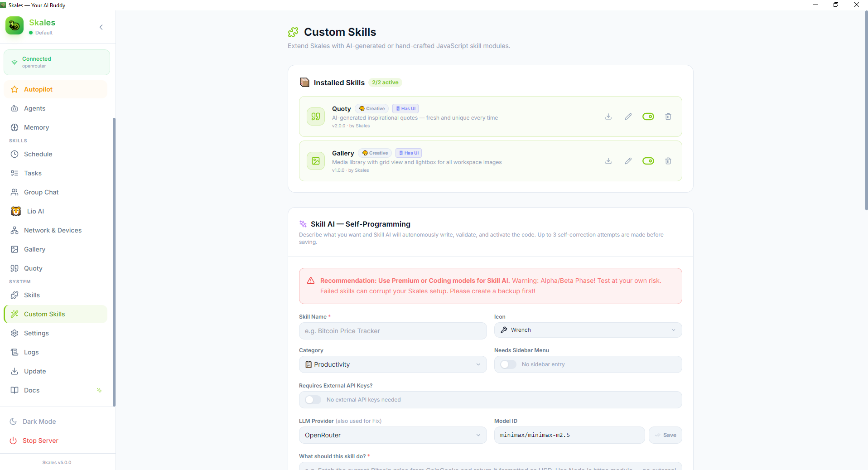Click the Gallery skill image tile icon
The image size is (868, 470).
[316, 161]
